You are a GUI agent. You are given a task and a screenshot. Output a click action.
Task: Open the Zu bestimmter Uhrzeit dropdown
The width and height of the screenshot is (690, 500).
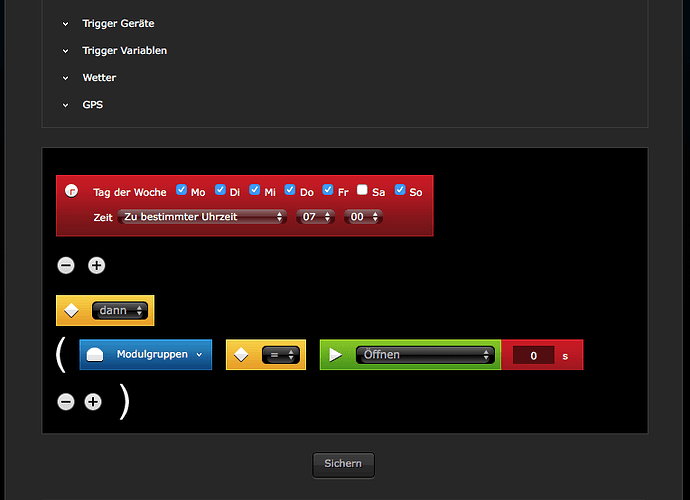coord(202,217)
